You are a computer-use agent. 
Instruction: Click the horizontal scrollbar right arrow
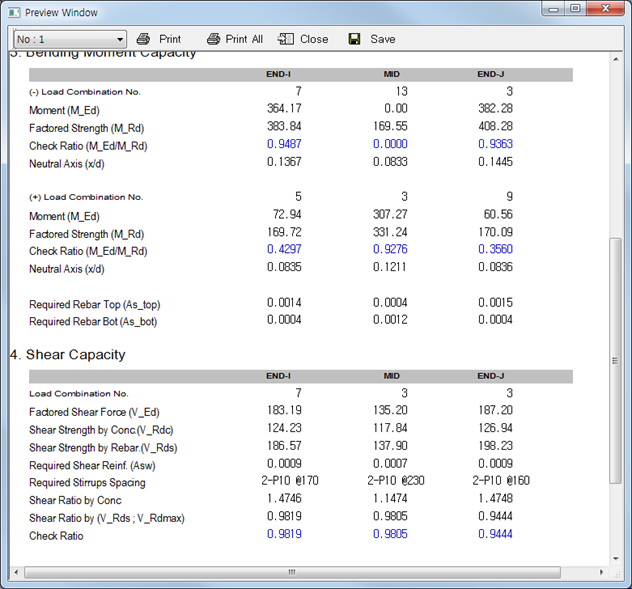click(601, 572)
